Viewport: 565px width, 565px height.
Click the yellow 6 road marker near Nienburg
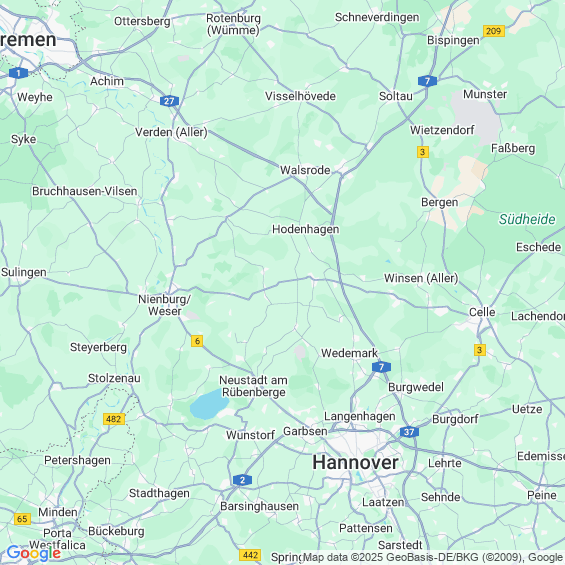pos(197,341)
